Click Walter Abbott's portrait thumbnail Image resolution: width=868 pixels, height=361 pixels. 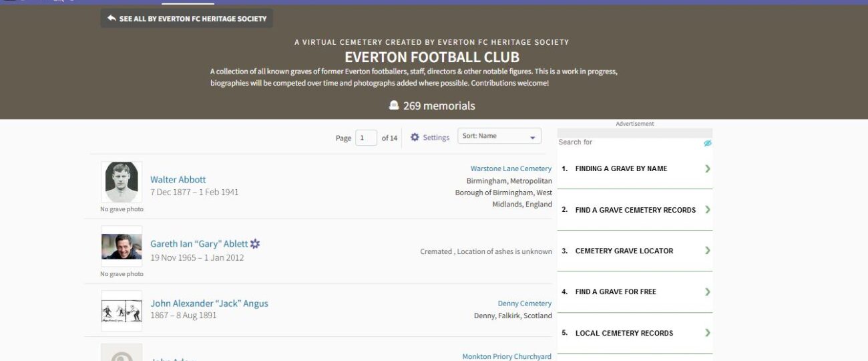122,182
